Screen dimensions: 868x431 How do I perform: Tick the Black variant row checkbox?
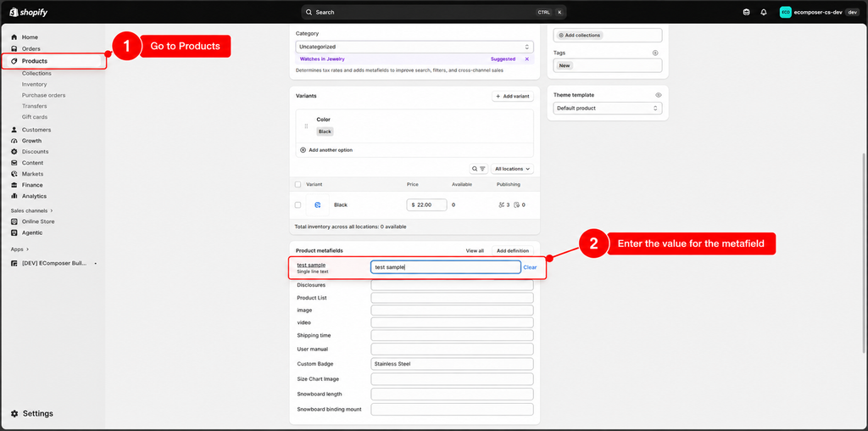[298, 205]
